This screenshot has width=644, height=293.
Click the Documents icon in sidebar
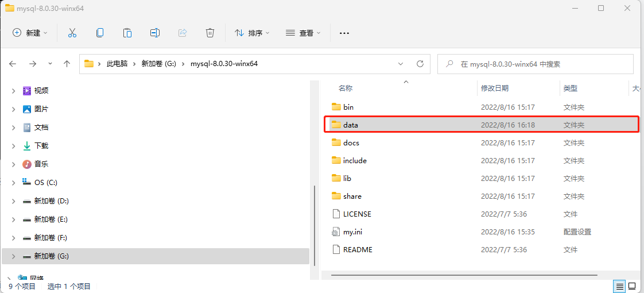point(27,128)
